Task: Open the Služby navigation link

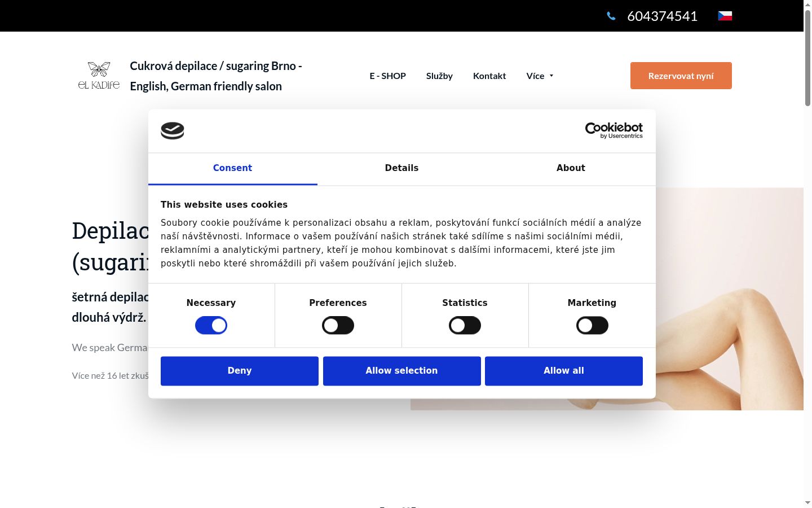Action: click(x=439, y=76)
